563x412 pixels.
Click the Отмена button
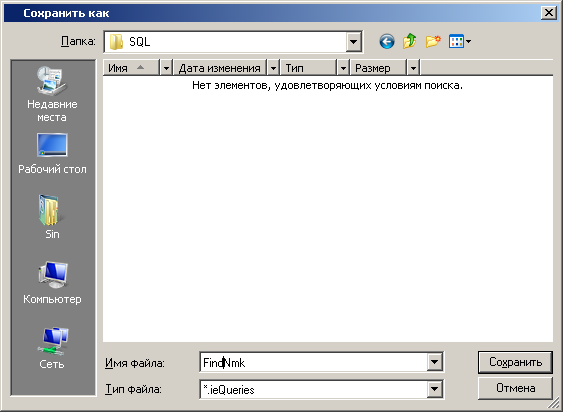[515, 388]
